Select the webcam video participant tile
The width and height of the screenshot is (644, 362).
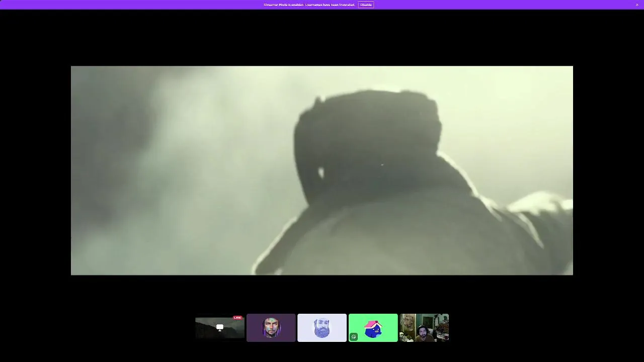point(424,328)
